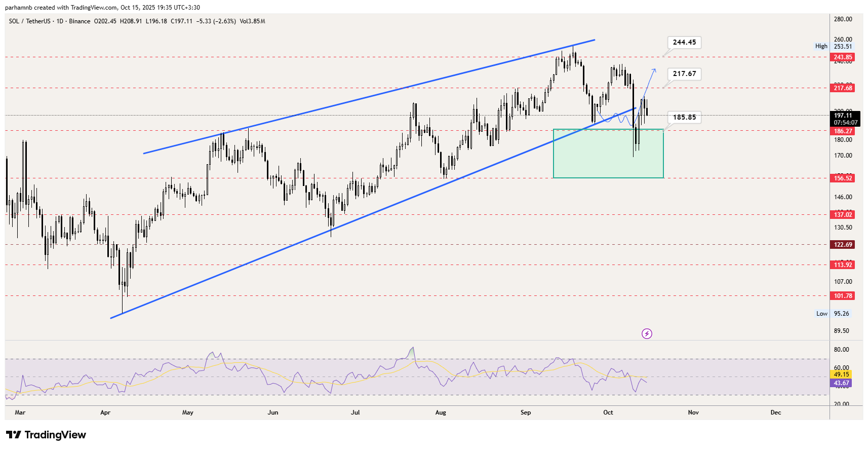The image size is (868, 450).
Task: Select the 244.45 price callout label
Action: click(x=684, y=43)
